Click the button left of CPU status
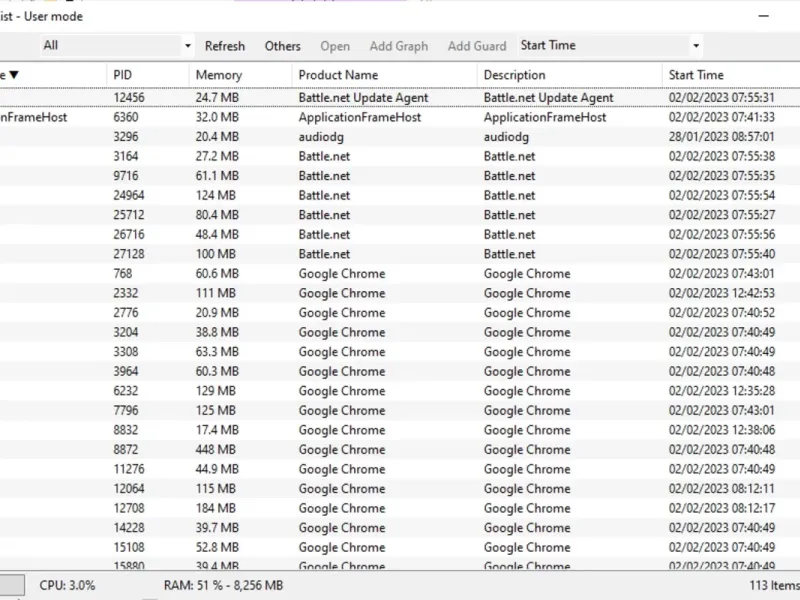Viewport: 800px width, 600px height. (11, 585)
